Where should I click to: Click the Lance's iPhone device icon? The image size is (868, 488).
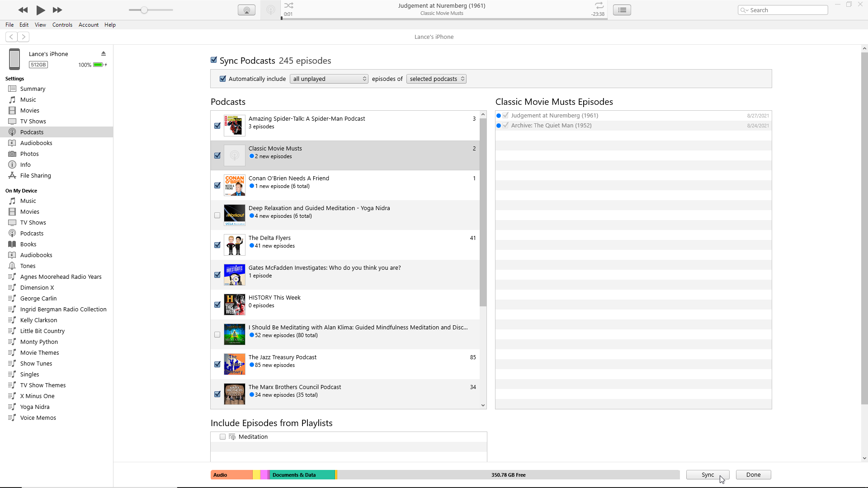coord(14,59)
